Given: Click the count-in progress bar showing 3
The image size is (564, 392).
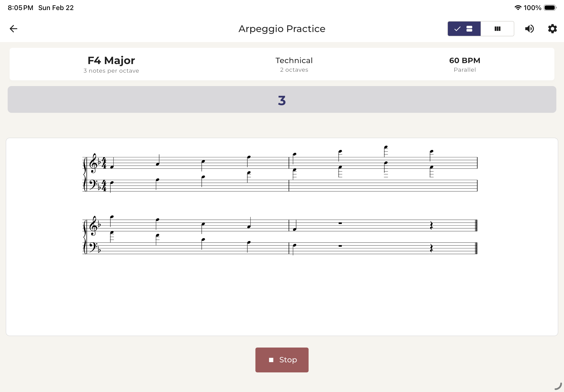Looking at the screenshot, I should coord(282,100).
